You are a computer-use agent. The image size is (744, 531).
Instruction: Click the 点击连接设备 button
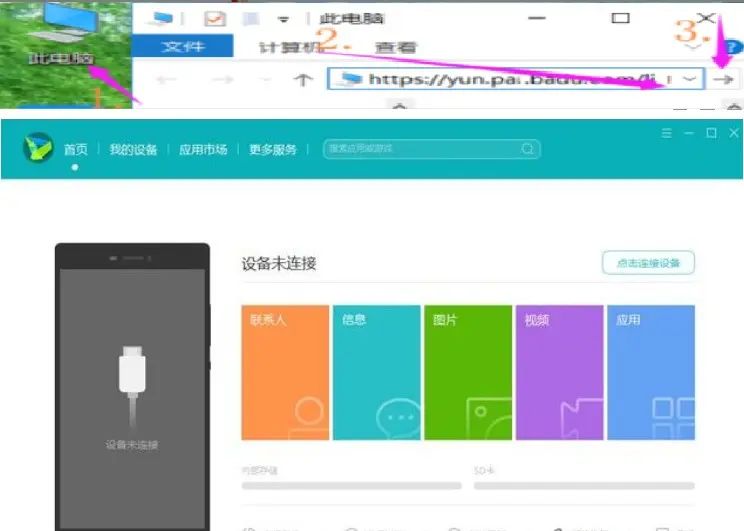(648, 262)
